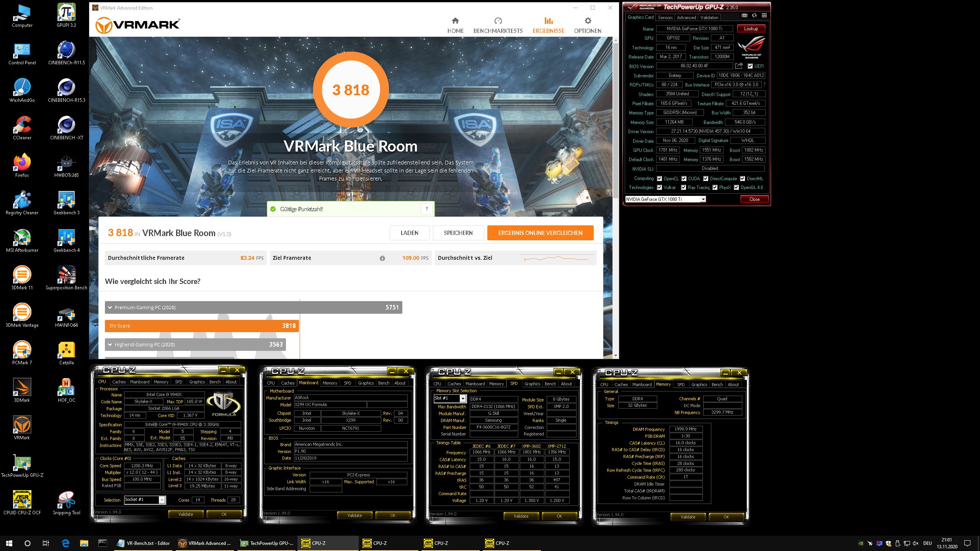This screenshot has height=551, width=980.
Task: Click the Ziel Framerate info icon
Action: click(x=382, y=258)
